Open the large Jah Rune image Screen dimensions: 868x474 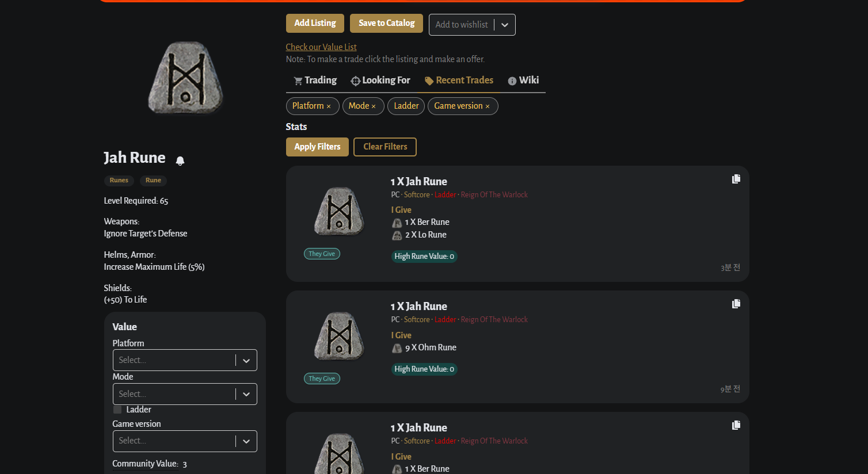pyautogui.click(x=185, y=77)
